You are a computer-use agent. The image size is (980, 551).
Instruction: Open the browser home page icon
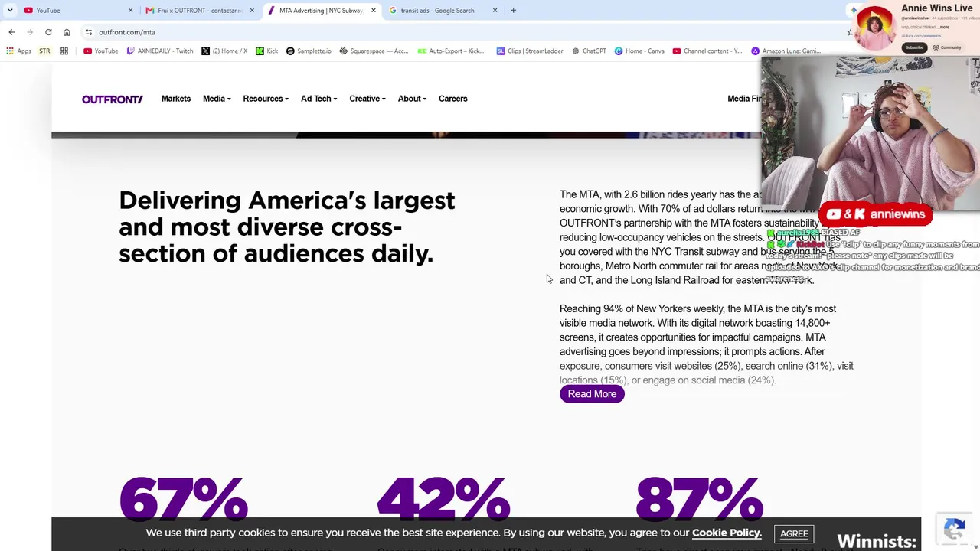(67, 32)
